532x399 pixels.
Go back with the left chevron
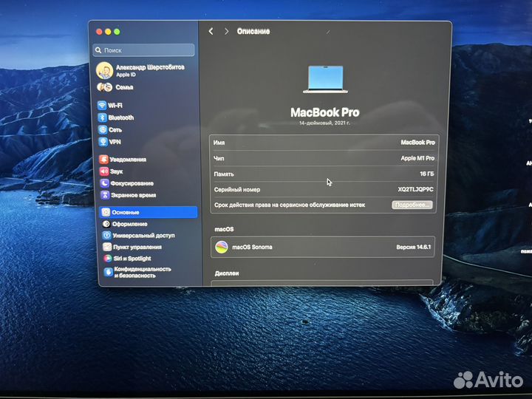tap(211, 31)
